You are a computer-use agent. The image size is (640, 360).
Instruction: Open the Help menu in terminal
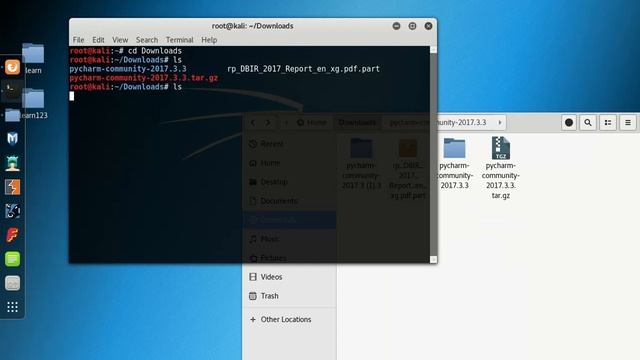tap(209, 40)
